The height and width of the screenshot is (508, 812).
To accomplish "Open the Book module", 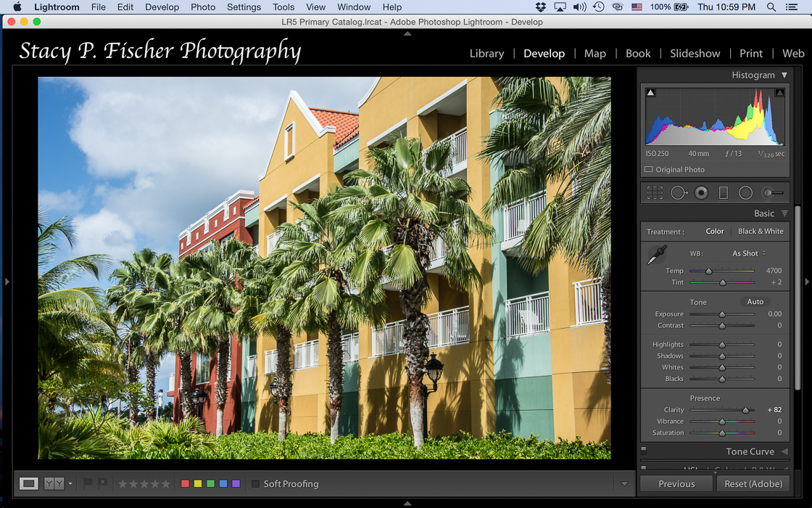I will point(638,54).
